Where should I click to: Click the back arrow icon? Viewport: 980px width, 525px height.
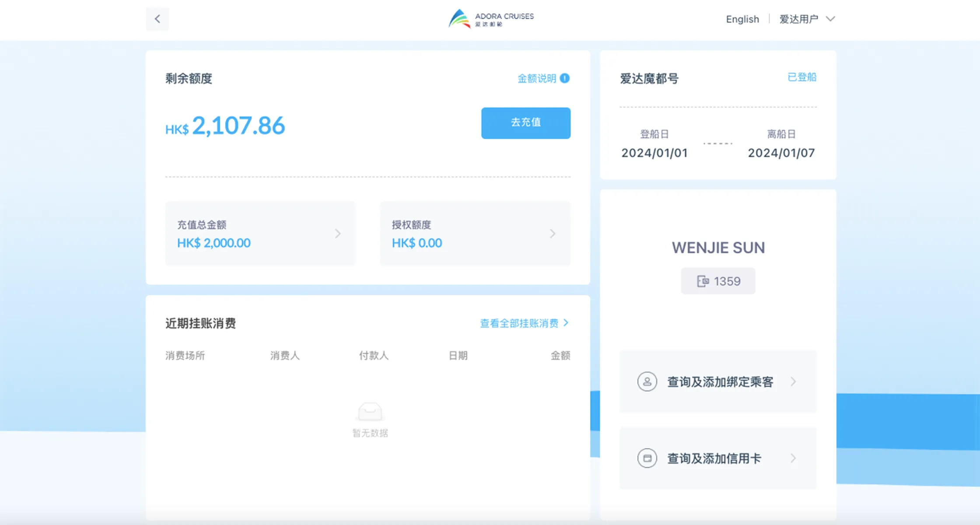(157, 19)
